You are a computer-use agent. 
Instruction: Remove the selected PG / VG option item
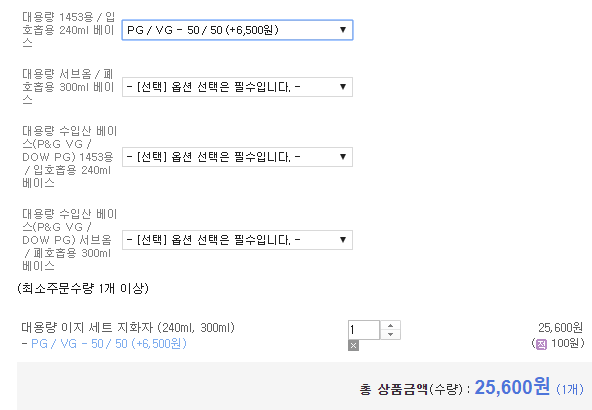353,345
